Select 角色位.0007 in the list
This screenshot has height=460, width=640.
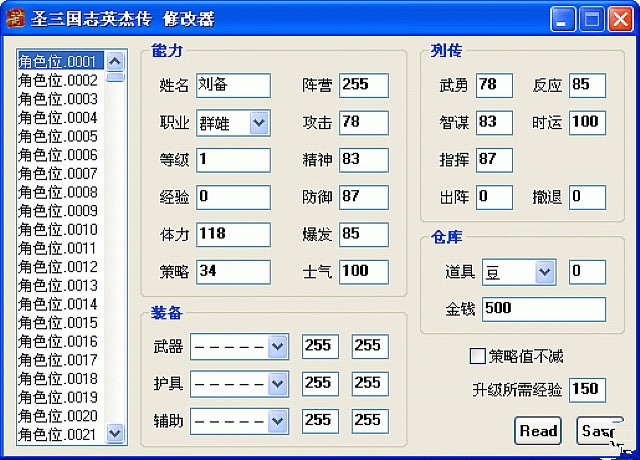pos(60,173)
